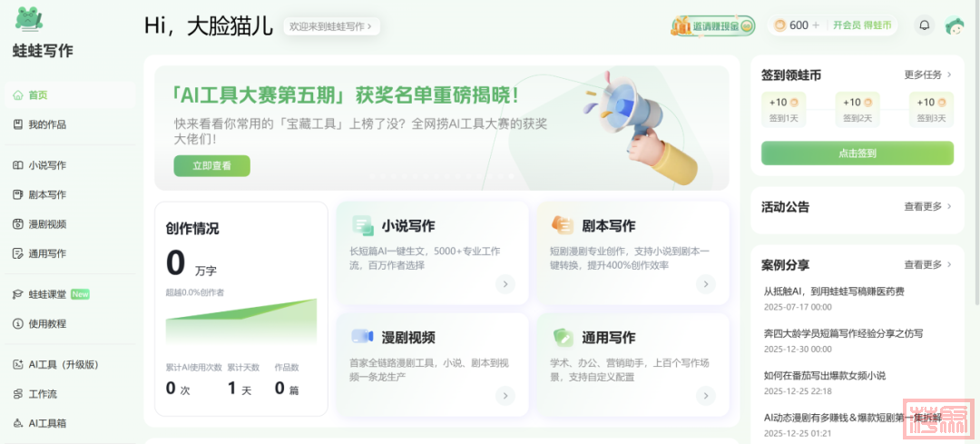Image resolution: width=980 pixels, height=444 pixels.
Task: Click the 小说写作 card icon
Action: click(362, 226)
